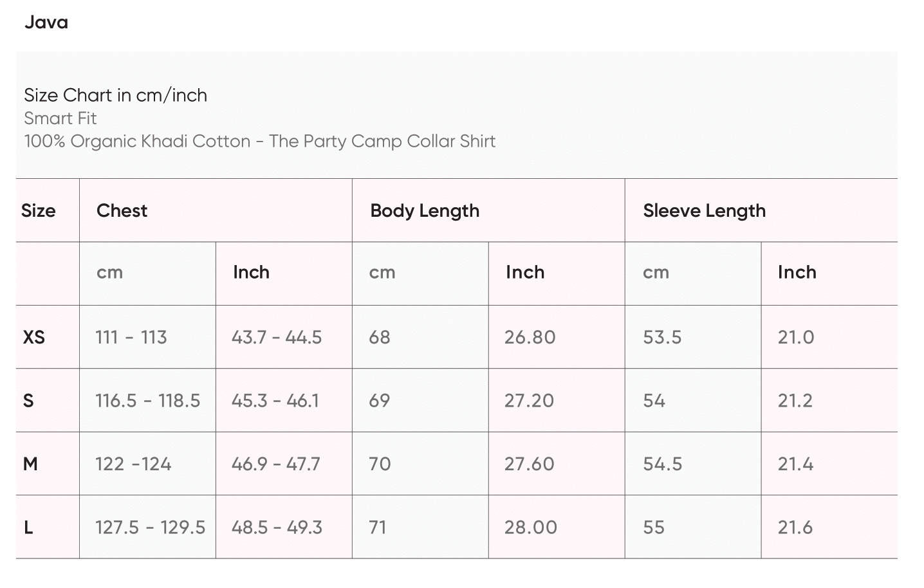The height and width of the screenshot is (588, 924).
Task: Click the body length inch value 27.60
Action: click(x=530, y=464)
